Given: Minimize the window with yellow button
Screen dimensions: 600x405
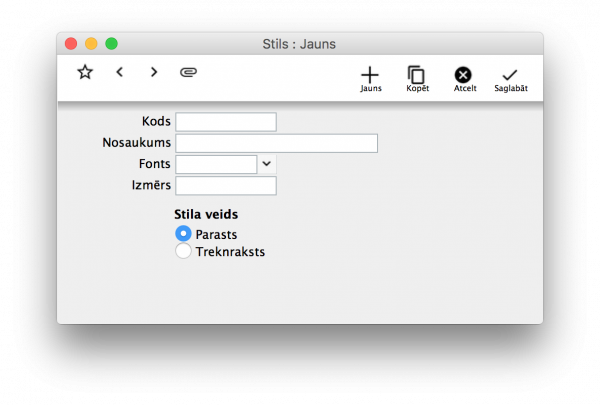Looking at the screenshot, I should pyautogui.click(x=91, y=44).
